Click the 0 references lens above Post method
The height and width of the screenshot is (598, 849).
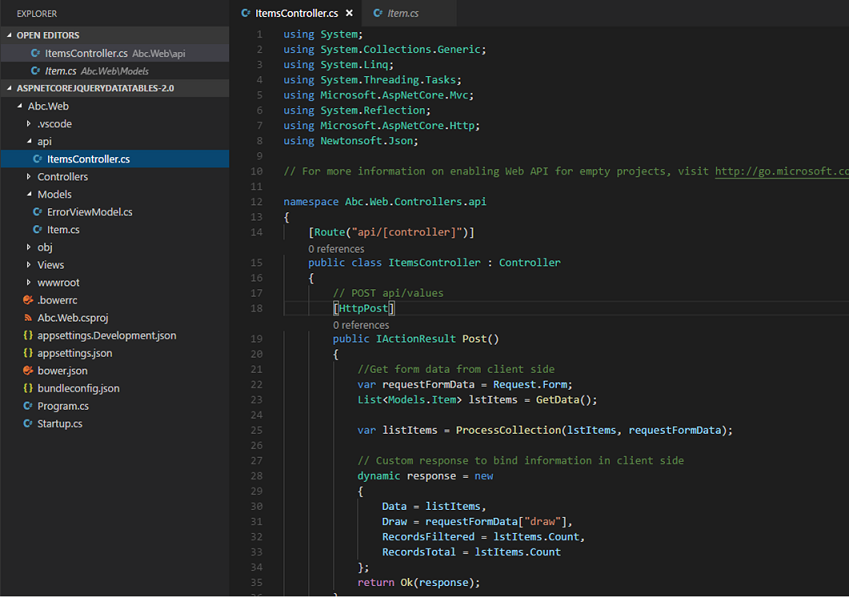361,326
